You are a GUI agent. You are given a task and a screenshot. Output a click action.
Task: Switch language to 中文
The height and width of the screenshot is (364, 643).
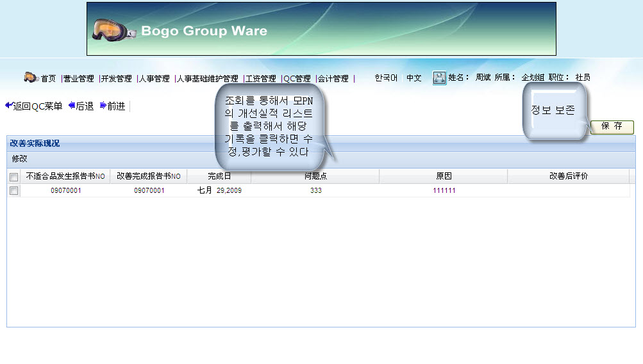pos(414,78)
